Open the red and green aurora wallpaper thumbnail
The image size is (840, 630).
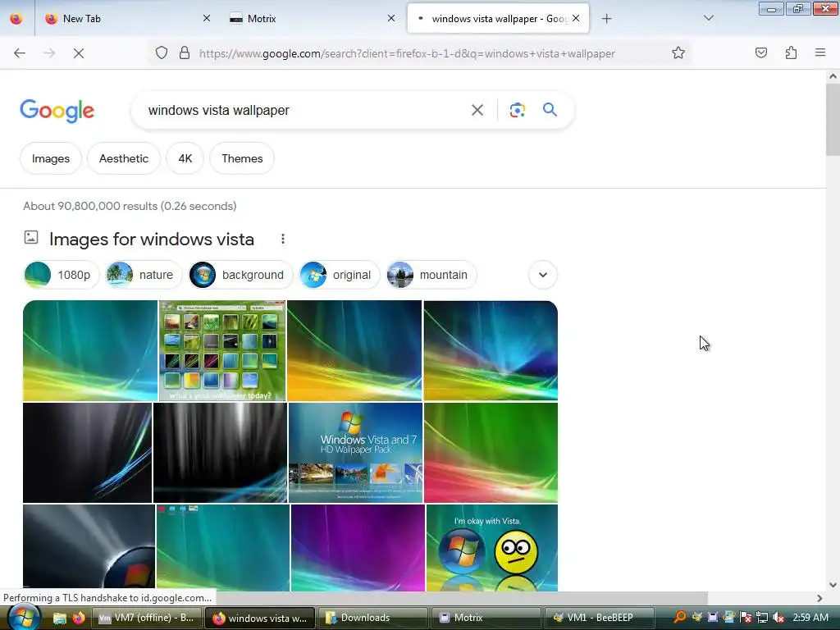(x=491, y=453)
